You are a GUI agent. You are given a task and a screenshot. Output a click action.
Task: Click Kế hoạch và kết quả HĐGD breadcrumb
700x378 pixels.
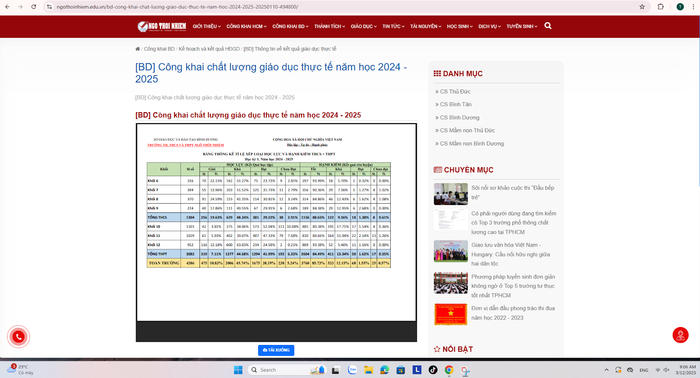[209, 49]
